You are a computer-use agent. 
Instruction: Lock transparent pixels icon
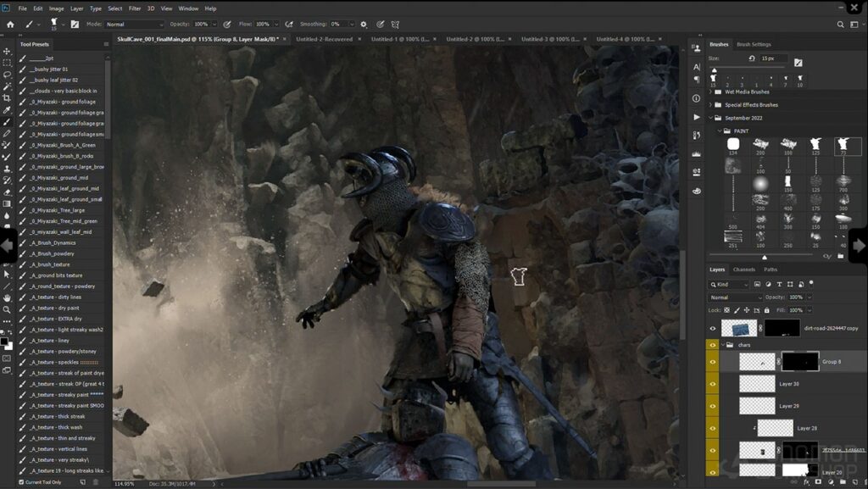tap(726, 310)
